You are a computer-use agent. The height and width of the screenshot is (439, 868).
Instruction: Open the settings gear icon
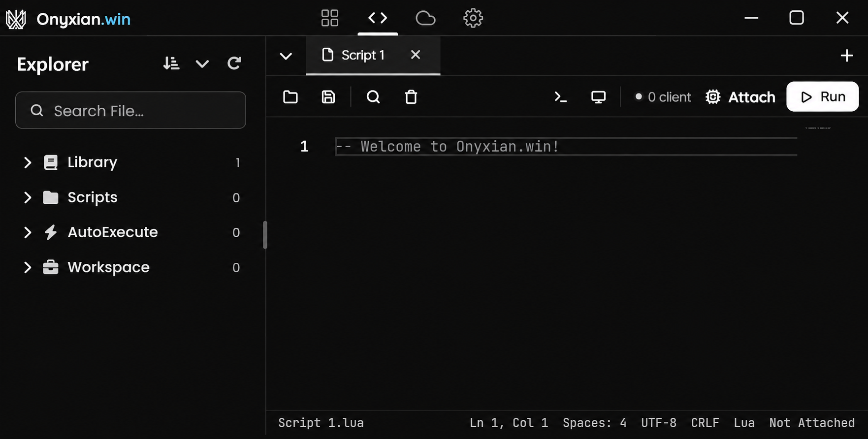[x=473, y=18]
